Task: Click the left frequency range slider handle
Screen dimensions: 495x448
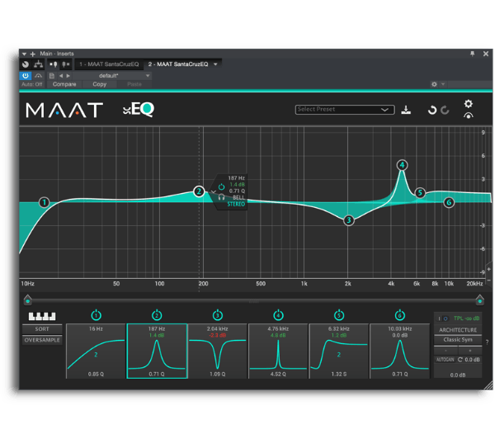Action: [28, 299]
